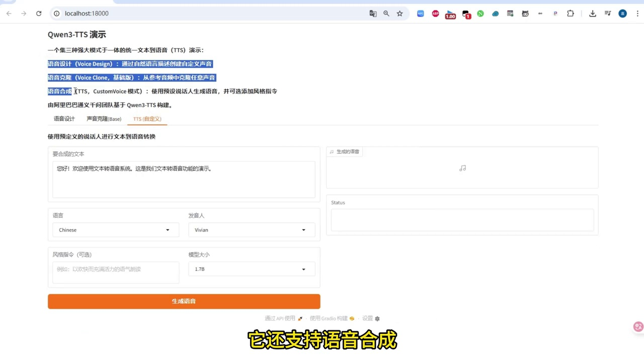Select the TTS (自定义) tab
This screenshot has width=644, height=362.
[x=147, y=119]
